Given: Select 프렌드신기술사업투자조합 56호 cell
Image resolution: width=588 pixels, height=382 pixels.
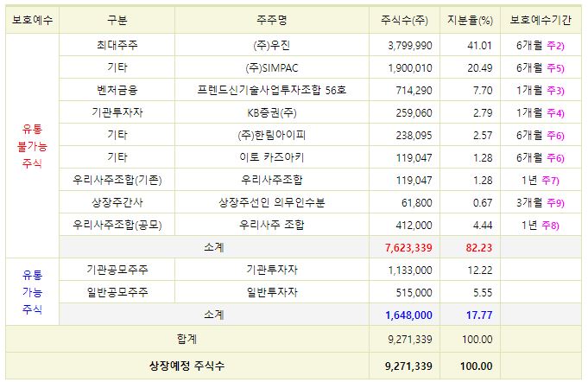Looking at the screenshot, I should [x=272, y=91].
